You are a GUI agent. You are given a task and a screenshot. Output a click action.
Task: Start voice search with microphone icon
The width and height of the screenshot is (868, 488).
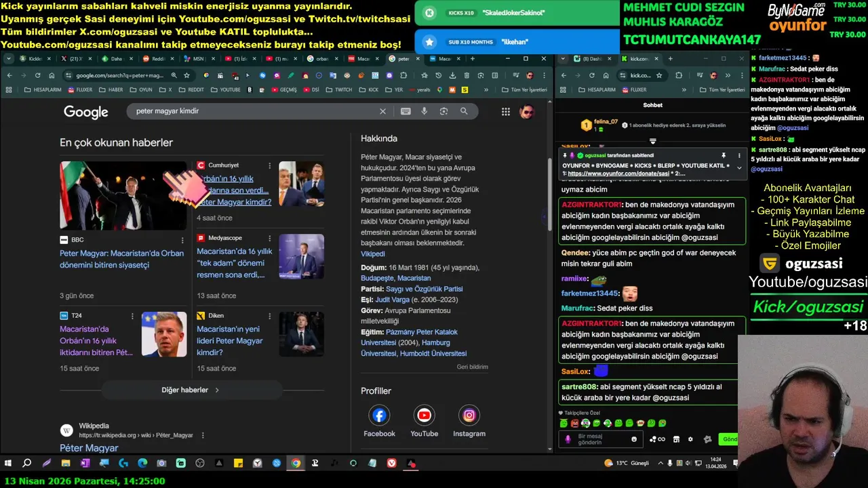[425, 111]
